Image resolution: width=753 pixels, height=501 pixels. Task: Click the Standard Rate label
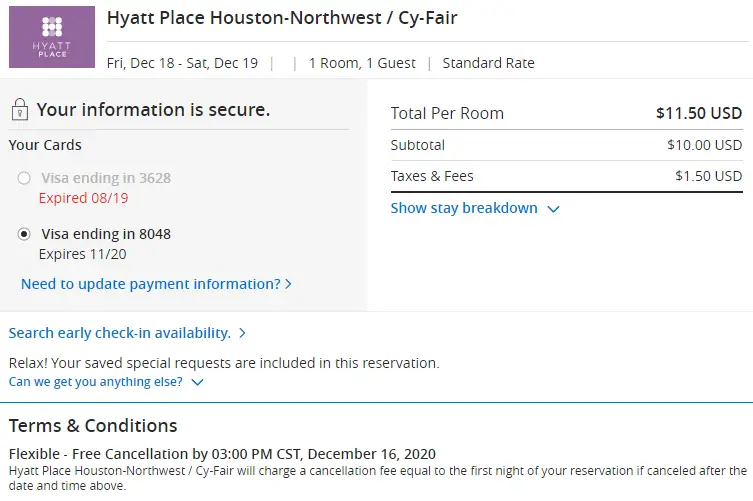point(488,63)
